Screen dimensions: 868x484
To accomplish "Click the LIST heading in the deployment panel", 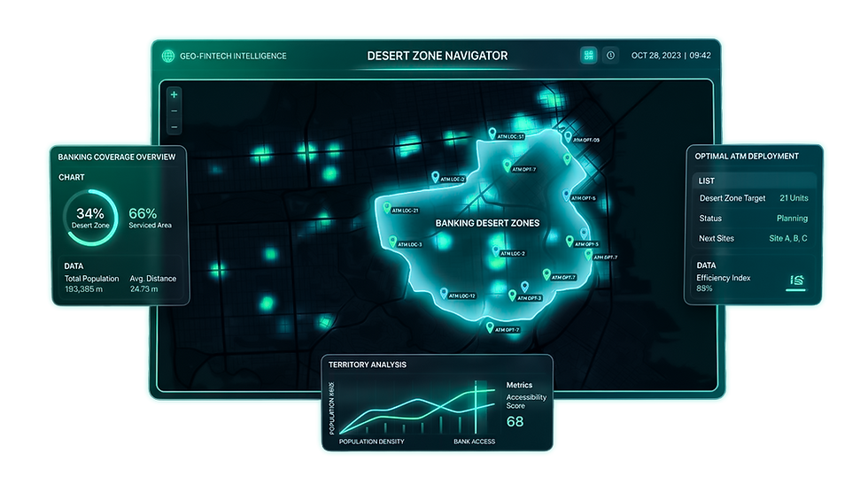I will pyautogui.click(x=707, y=181).
